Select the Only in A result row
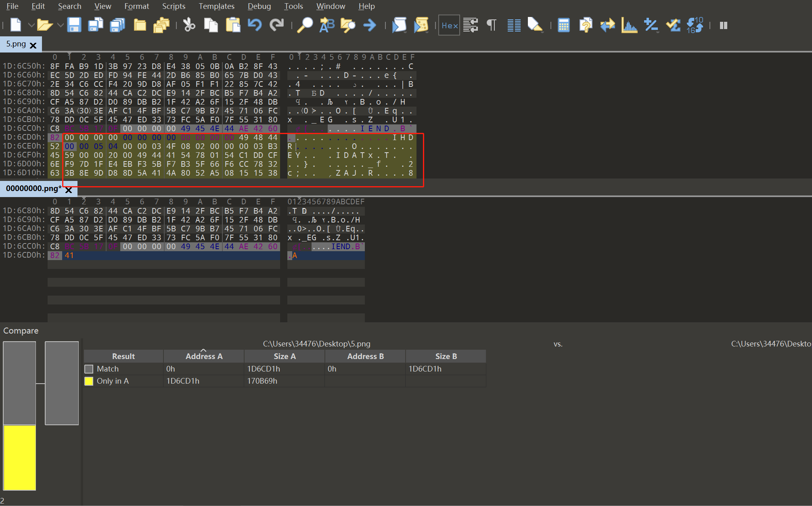This screenshot has width=812, height=506. [x=285, y=381]
